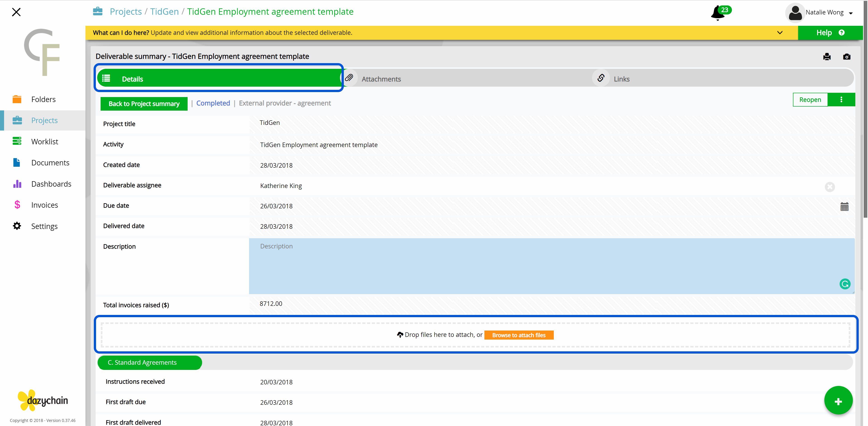
Task: Click the Completed status link
Action: tap(213, 103)
